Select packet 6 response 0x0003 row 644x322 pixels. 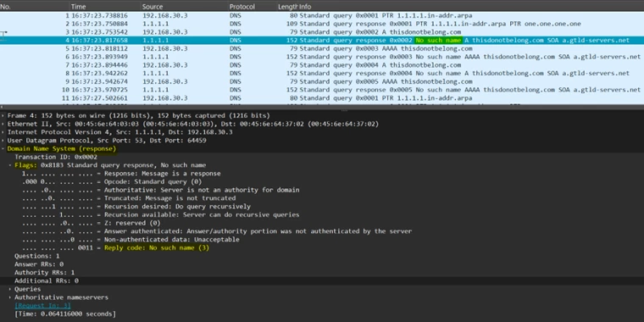322,57
